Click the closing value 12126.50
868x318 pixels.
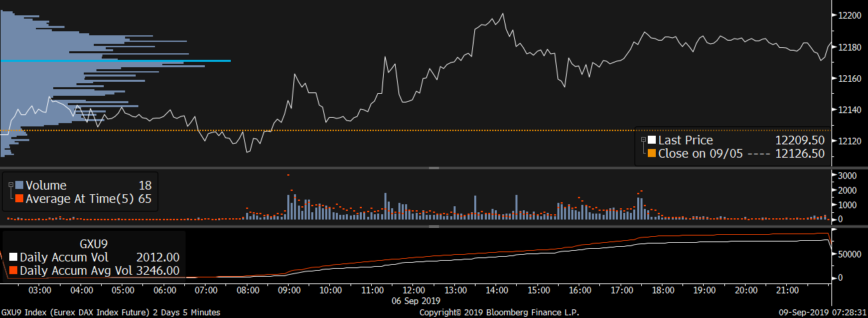pyautogui.click(x=800, y=154)
